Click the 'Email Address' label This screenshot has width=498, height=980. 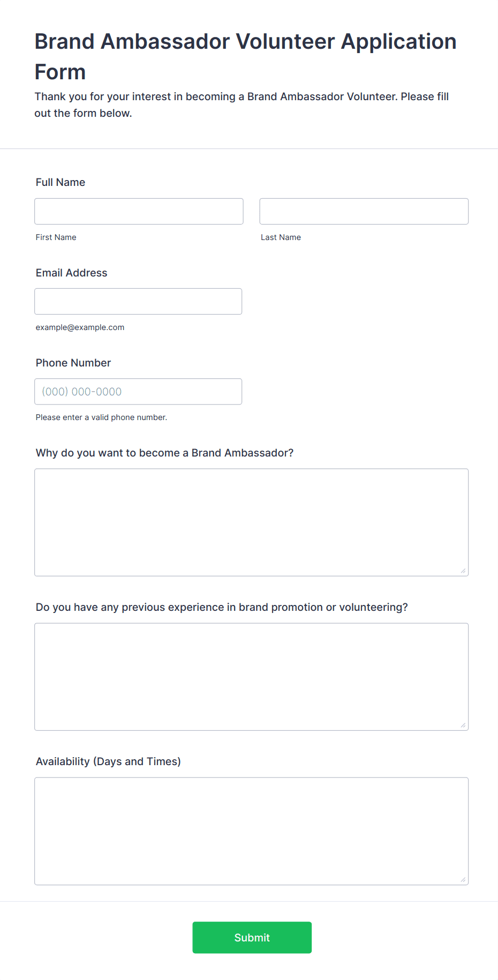pyautogui.click(x=71, y=273)
